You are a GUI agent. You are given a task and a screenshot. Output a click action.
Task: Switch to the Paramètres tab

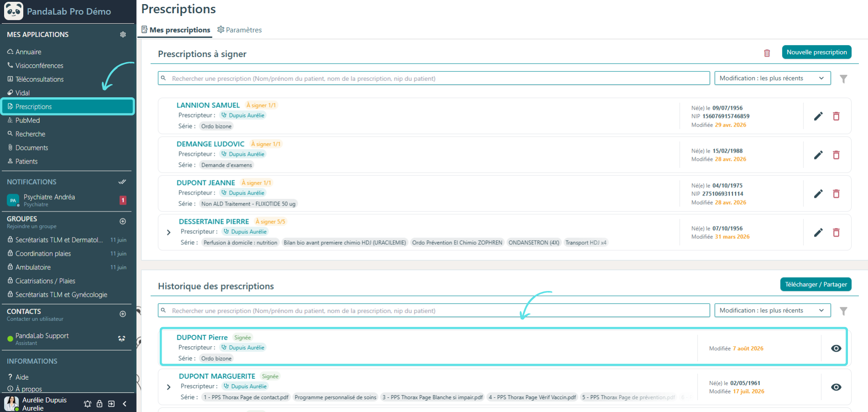(239, 30)
